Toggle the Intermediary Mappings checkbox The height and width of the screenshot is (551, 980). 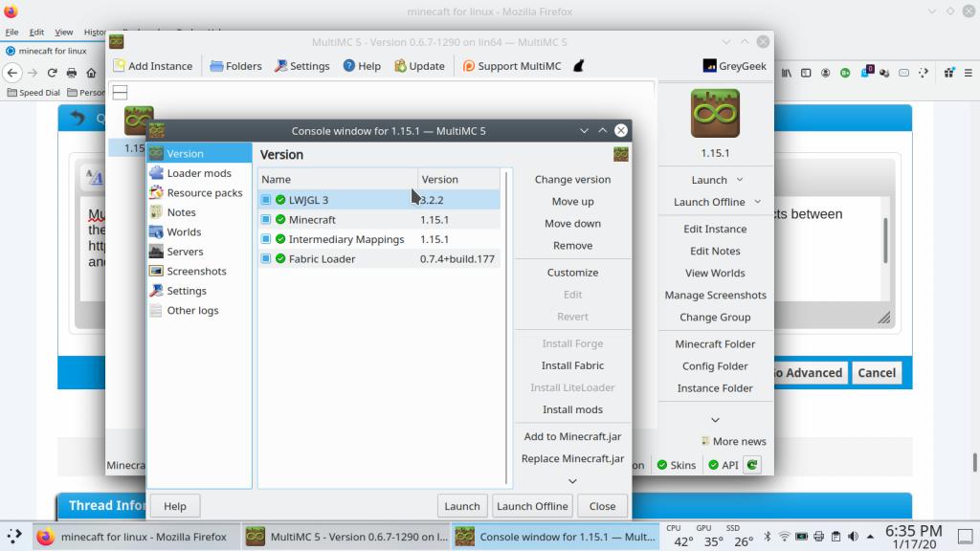(267, 239)
